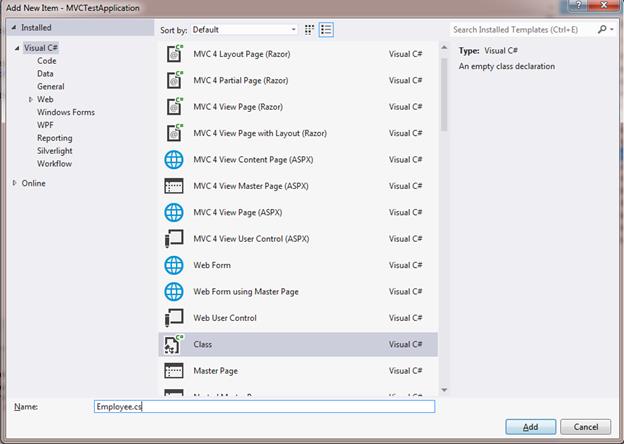Select the Web User Control icon

(173, 318)
